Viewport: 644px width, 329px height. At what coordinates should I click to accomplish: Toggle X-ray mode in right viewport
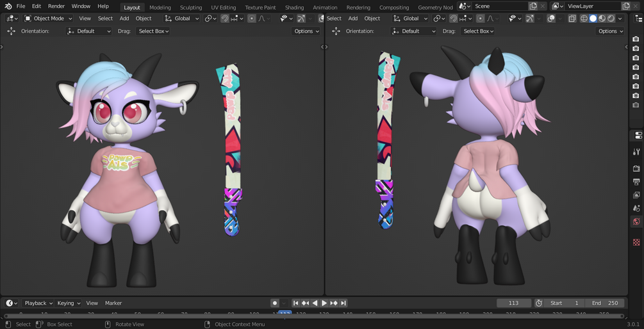572,19
